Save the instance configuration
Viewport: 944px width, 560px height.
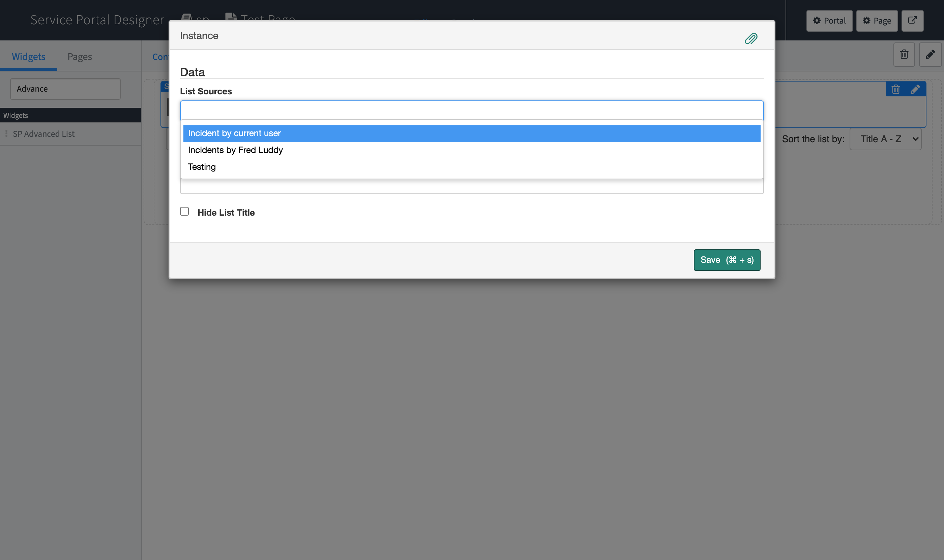coord(727,260)
